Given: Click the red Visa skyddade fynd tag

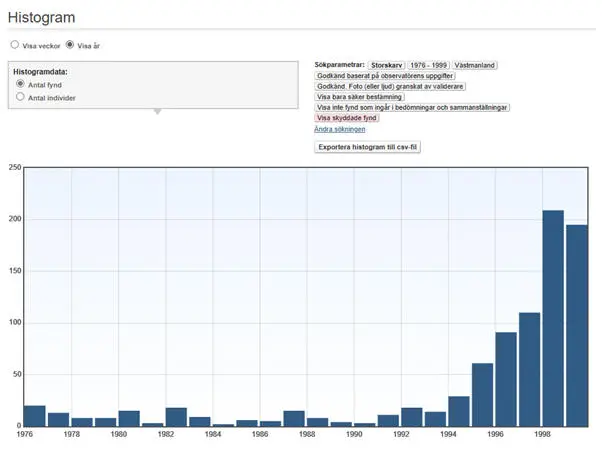Looking at the screenshot, I should (x=346, y=118).
